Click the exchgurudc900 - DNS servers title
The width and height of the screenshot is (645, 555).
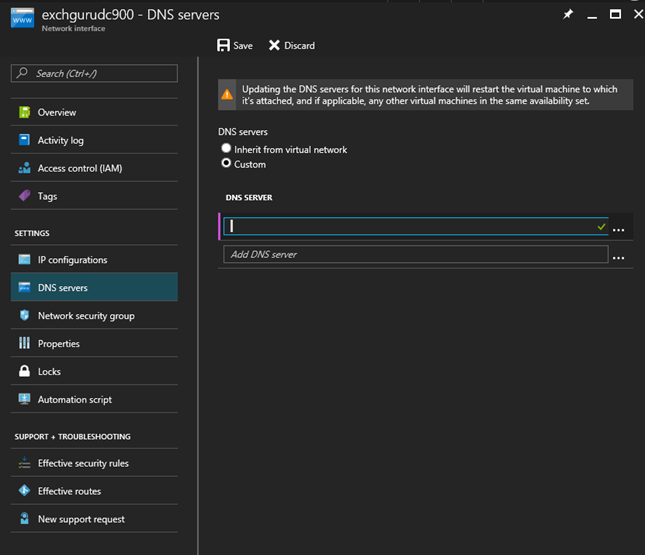pyautogui.click(x=130, y=15)
